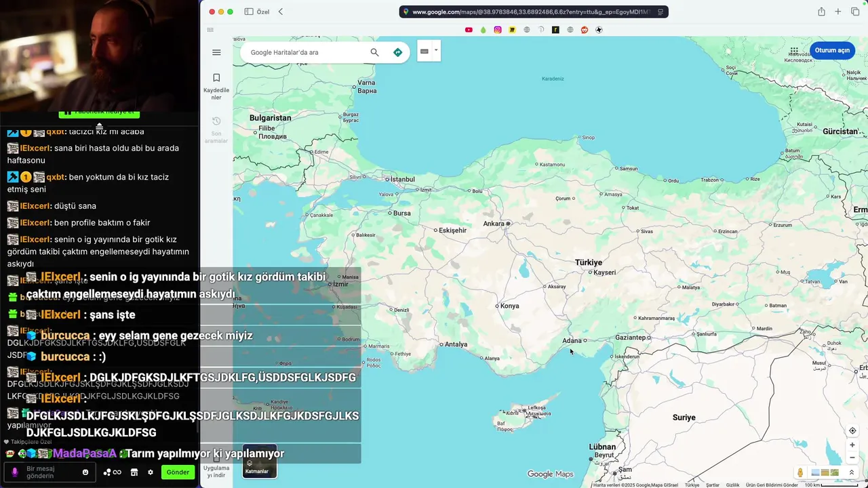Open the Gizlilik privacy link
The image size is (868, 488).
pos(733,485)
